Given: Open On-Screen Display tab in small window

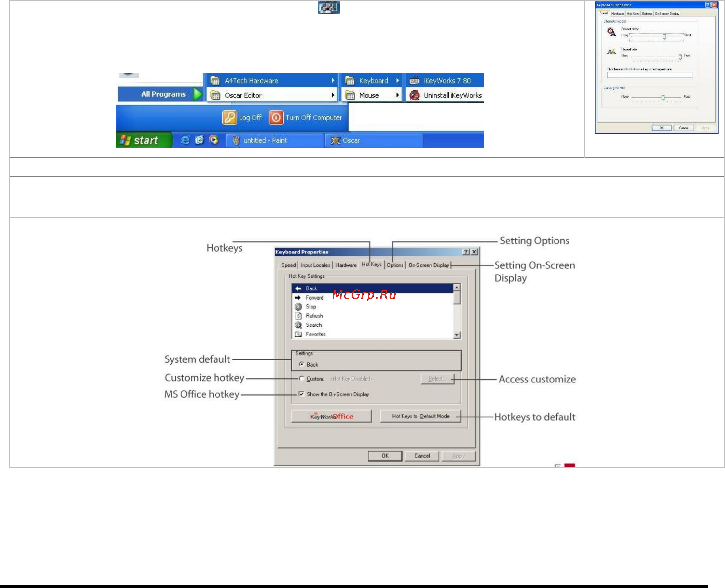Looking at the screenshot, I should click(667, 14).
